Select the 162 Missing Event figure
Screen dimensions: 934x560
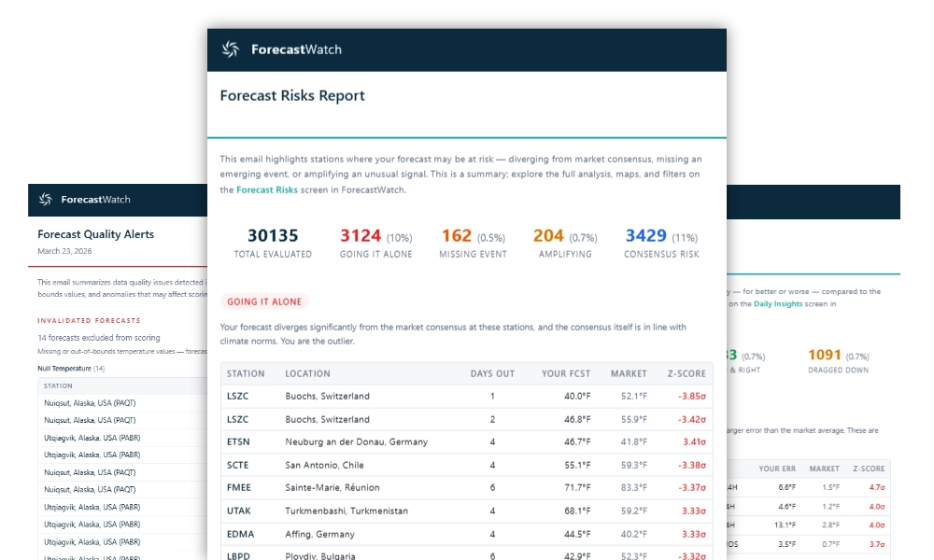(x=457, y=235)
